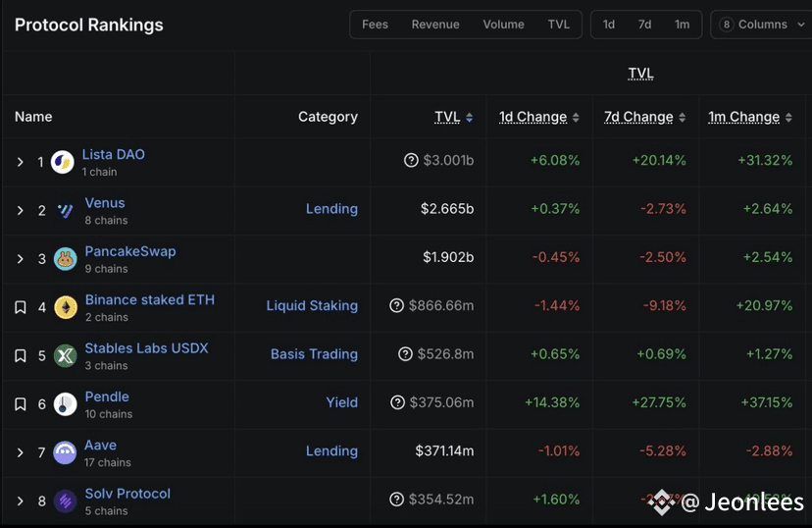Click the Aave ghost logo
812x528 pixels.
(65, 452)
